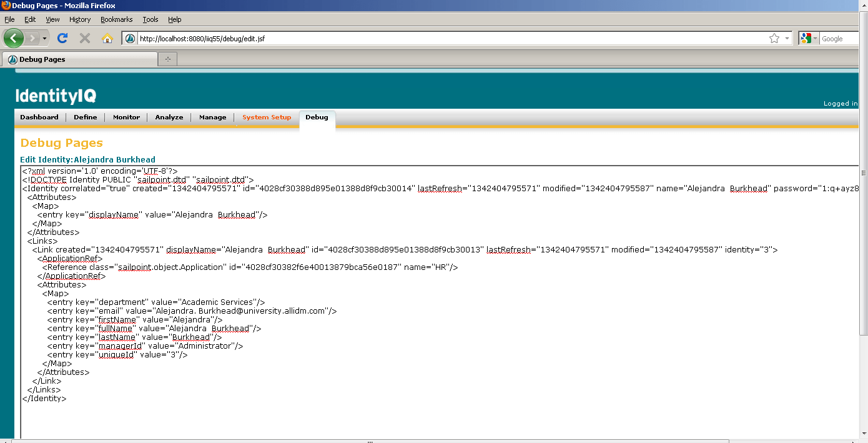
Task: Open the History menu
Action: 80,19
